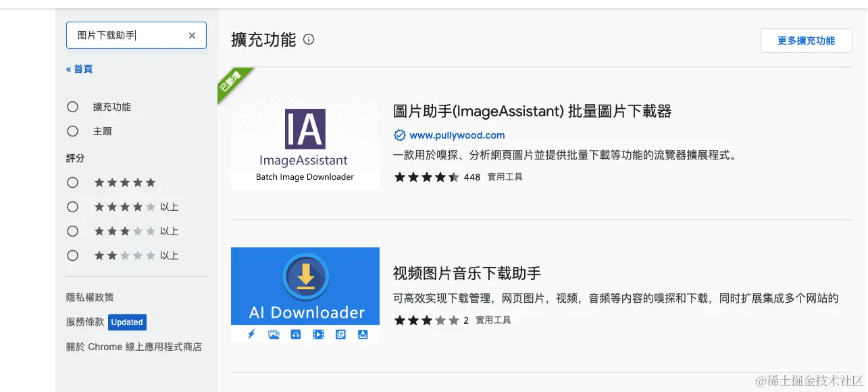This screenshot has width=868, height=392.
Task: Click the ImageAssistant description starting 一款用於嗅探
Action: 565,155
